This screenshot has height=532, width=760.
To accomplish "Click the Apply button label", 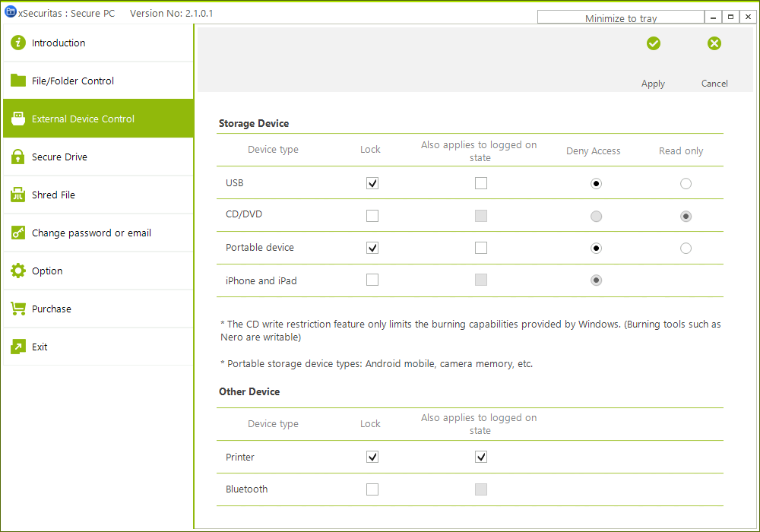I will [x=653, y=84].
